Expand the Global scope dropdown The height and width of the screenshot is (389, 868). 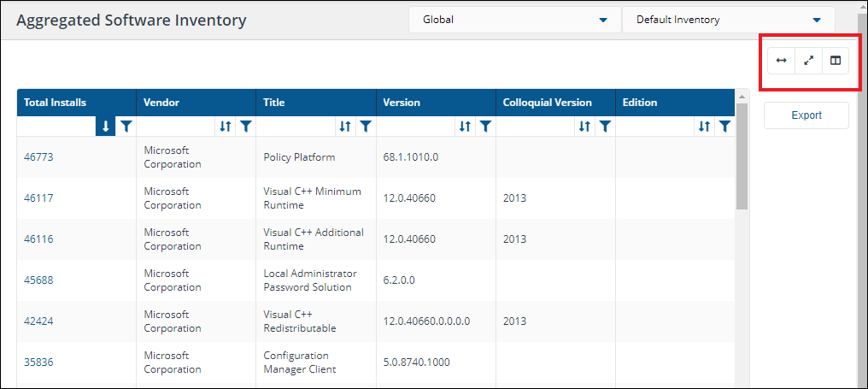point(603,20)
